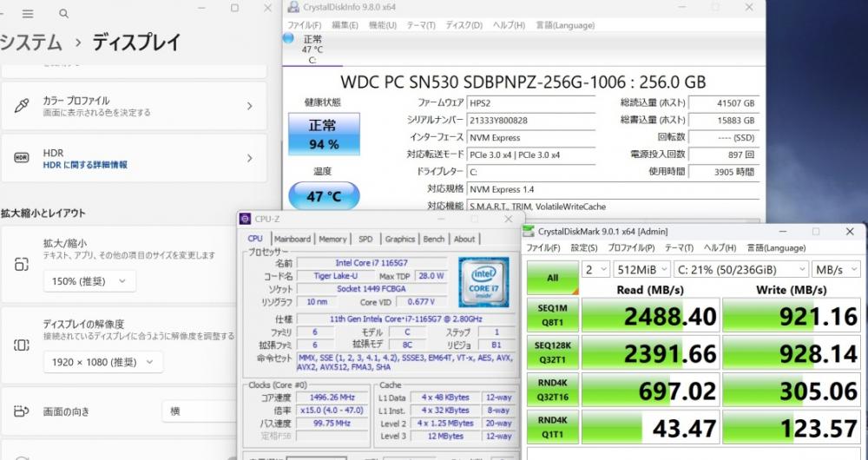Switch to the Graphics tab in CPU-Z
This screenshot has width=868, height=460.
[x=399, y=240]
